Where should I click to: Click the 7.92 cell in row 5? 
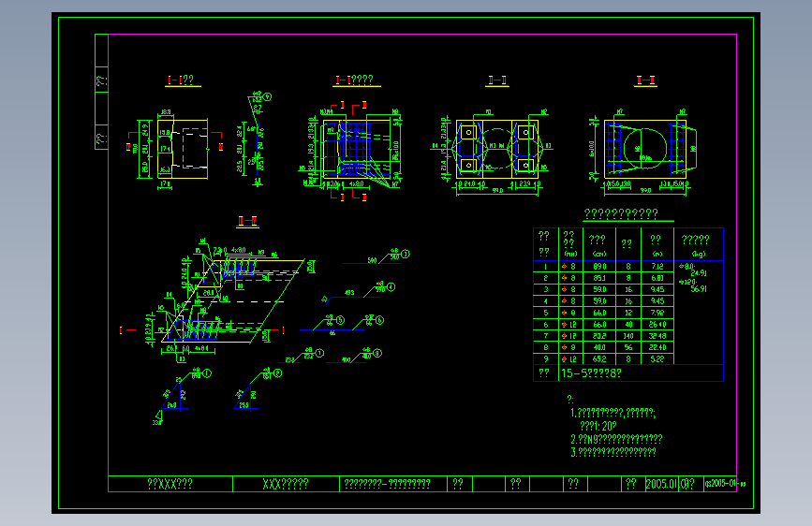pyautogui.click(x=657, y=313)
